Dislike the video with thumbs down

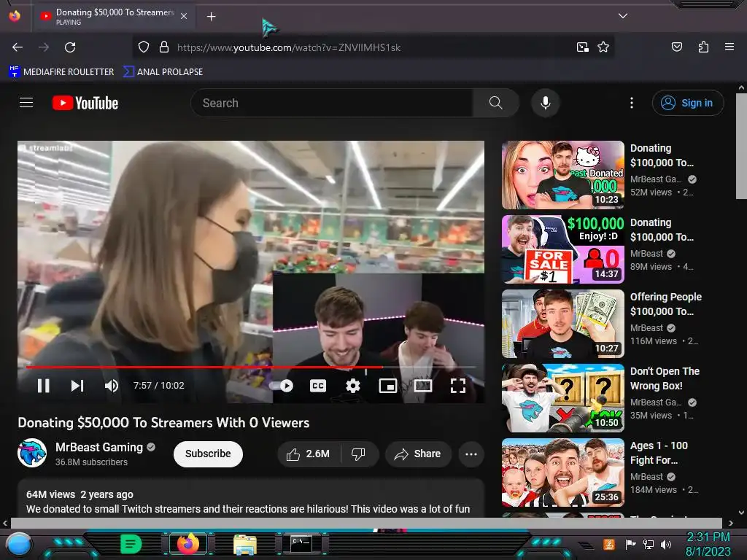tap(359, 454)
